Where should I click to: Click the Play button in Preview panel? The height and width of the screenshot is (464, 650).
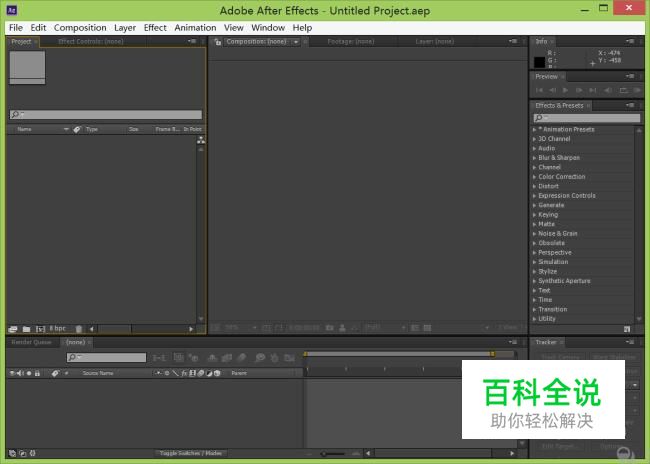click(x=565, y=90)
